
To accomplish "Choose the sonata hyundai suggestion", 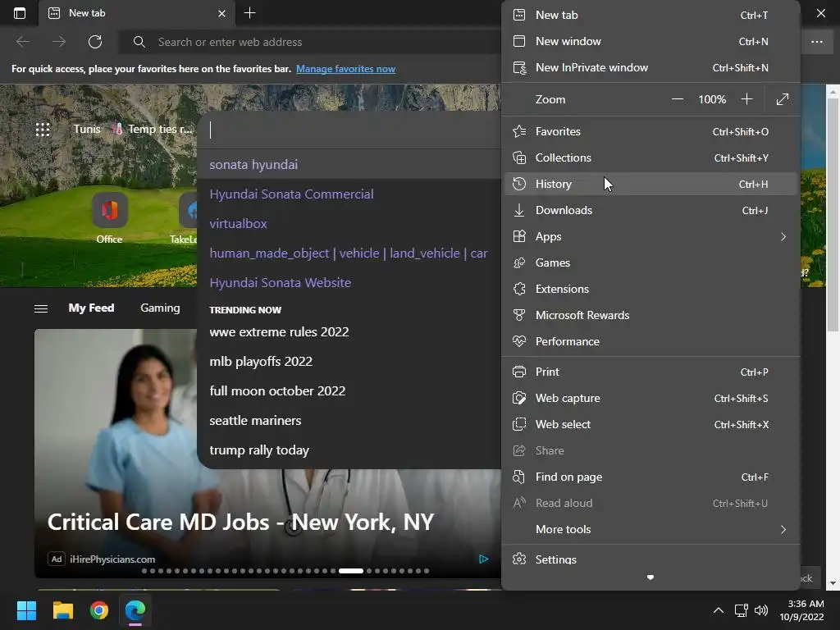I will [349, 164].
